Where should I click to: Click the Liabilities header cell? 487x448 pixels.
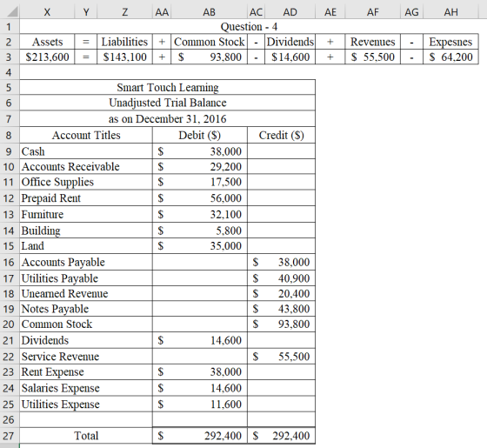pos(124,42)
